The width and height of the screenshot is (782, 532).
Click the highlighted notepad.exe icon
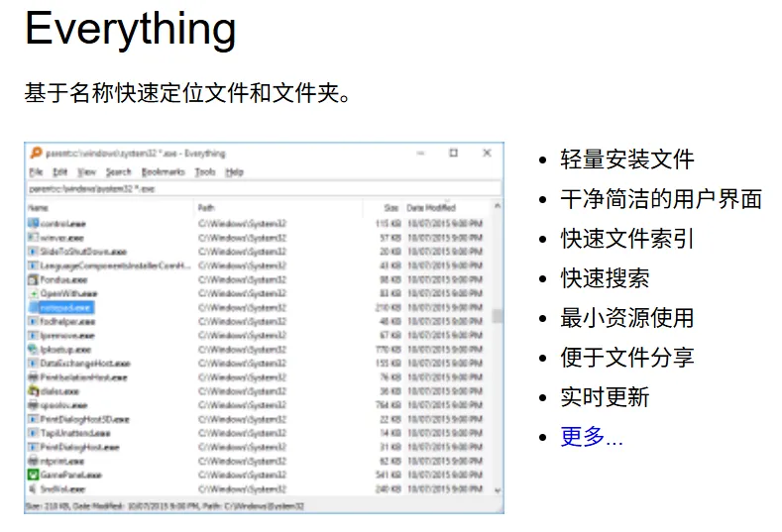pyautogui.click(x=33, y=307)
